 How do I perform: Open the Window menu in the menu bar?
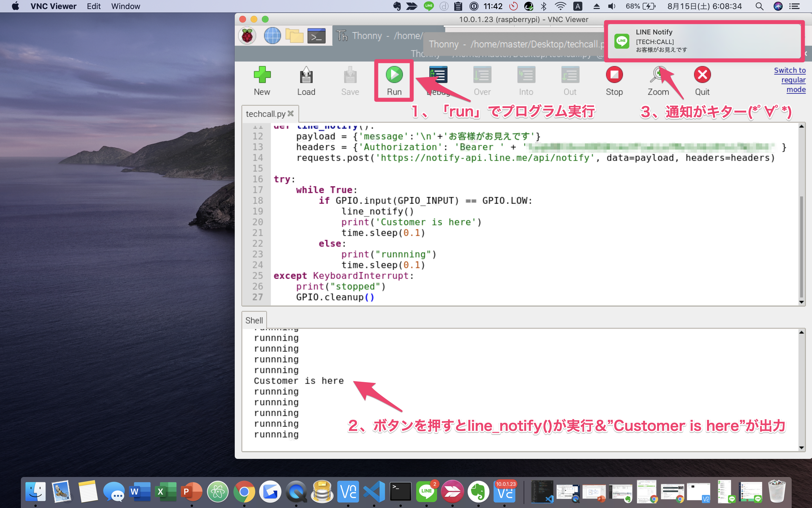[x=126, y=6]
